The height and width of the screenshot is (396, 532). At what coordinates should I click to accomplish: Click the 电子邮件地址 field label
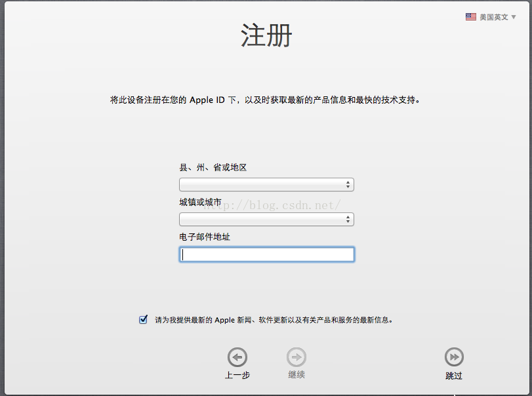204,237
